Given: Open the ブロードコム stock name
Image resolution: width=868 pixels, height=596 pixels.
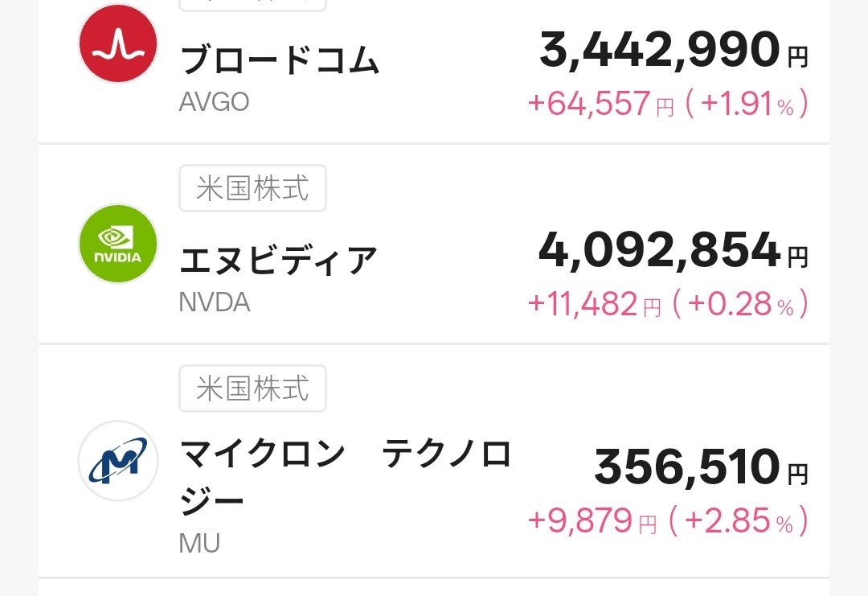Looking at the screenshot, I should click(x=280, y=60).
